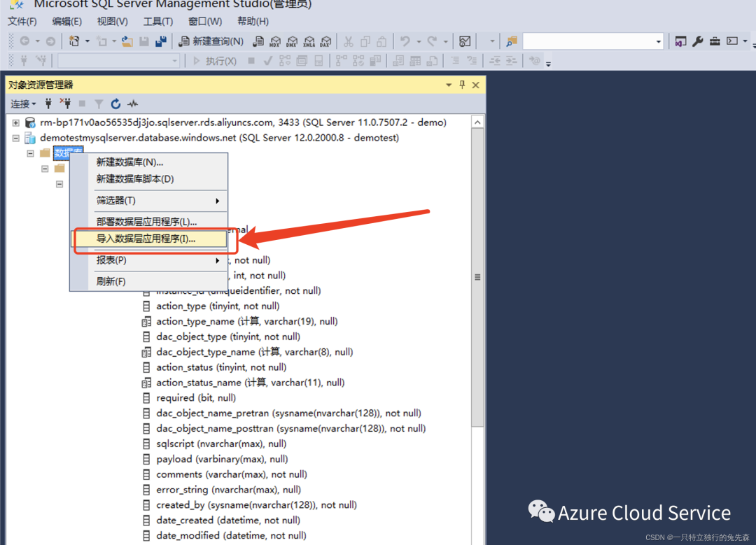756x545 pixels.
Task: Open the 视图(V) menu
Action: (x=112, y=21)
